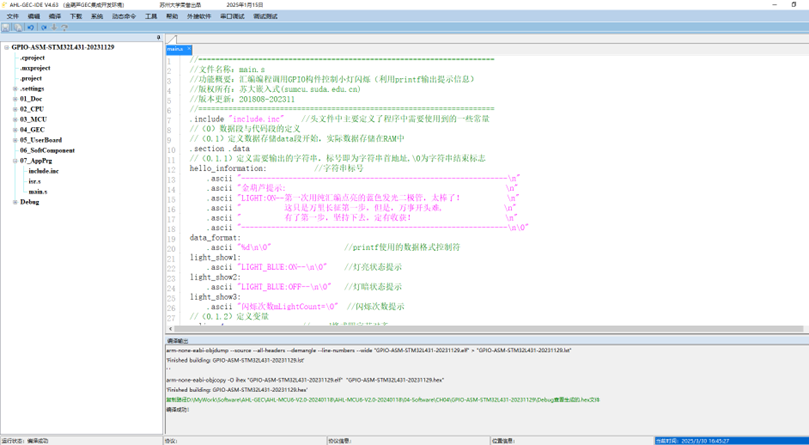This screenshot has height=445, width=809.
Task: Open the 编译 menu
Action: click(55, 17)
